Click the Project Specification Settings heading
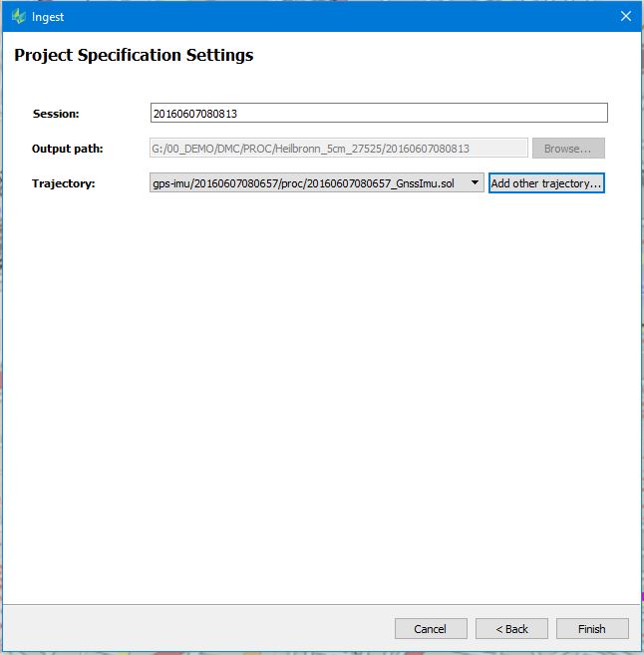The image size is (644, 655). click(x=134, y=55)
